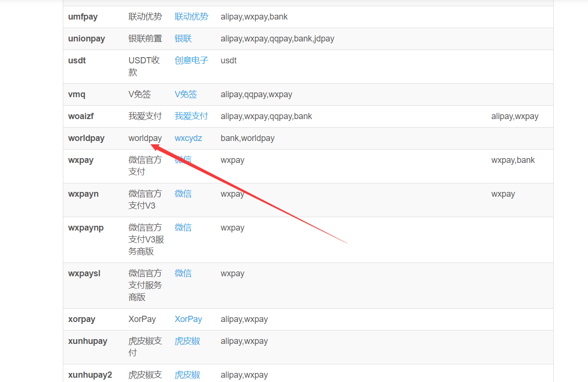Screen dimensions: 588x382
Task: Select the bold usdt plugin name
Action: (77, 60)
